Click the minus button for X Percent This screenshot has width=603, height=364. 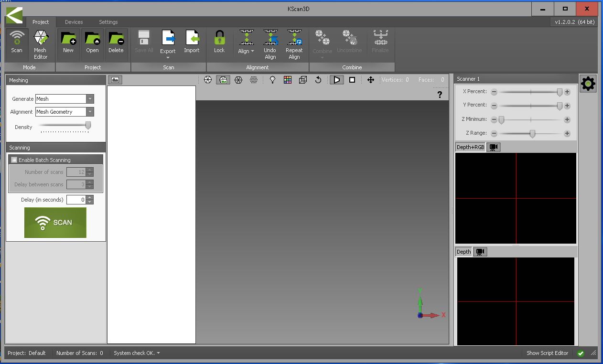coord(494,92)
